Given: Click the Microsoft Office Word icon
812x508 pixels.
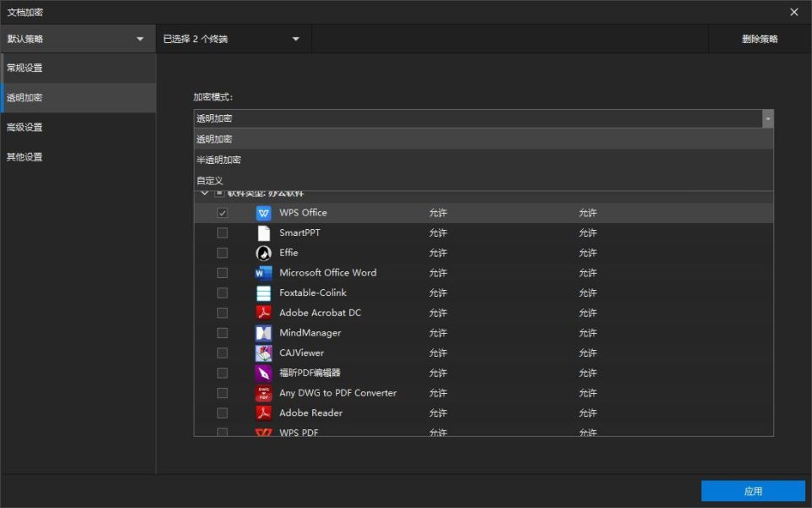Looking at the screenshot, I should tap(264, 273).
